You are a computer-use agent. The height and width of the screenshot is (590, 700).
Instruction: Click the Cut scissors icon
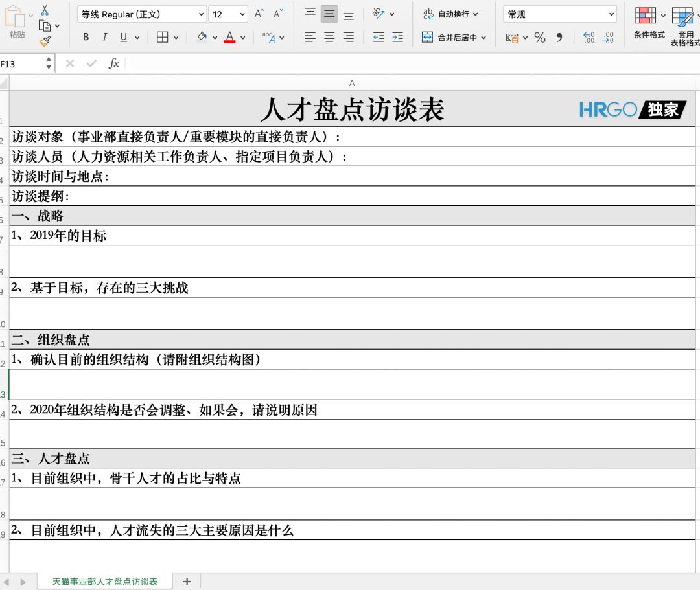[x=45, y=9]
